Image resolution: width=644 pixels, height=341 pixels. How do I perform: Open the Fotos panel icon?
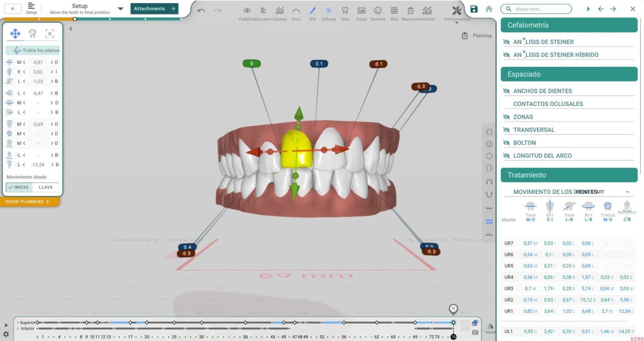[x=361, y=11]
